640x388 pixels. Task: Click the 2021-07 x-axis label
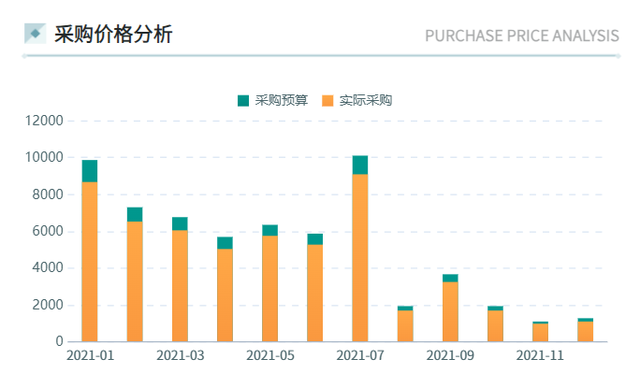click(x=360, y=355)
